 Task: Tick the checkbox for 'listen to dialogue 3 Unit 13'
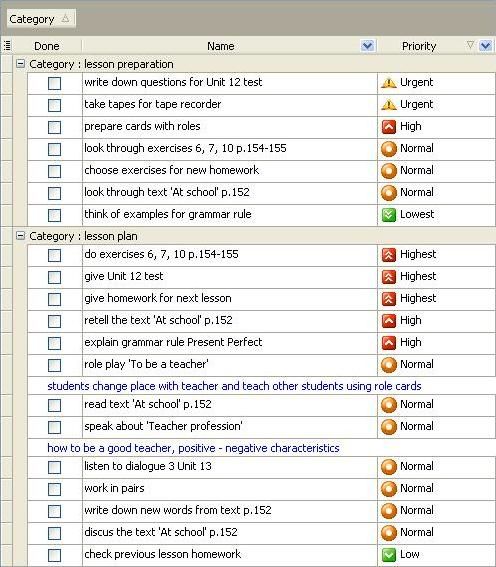tap(55, 467)
